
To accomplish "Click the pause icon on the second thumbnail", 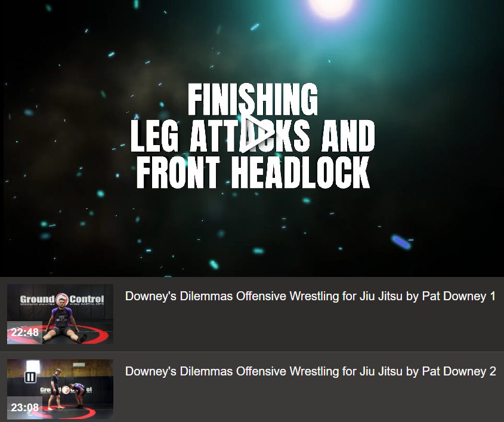I will pos(30,377).
